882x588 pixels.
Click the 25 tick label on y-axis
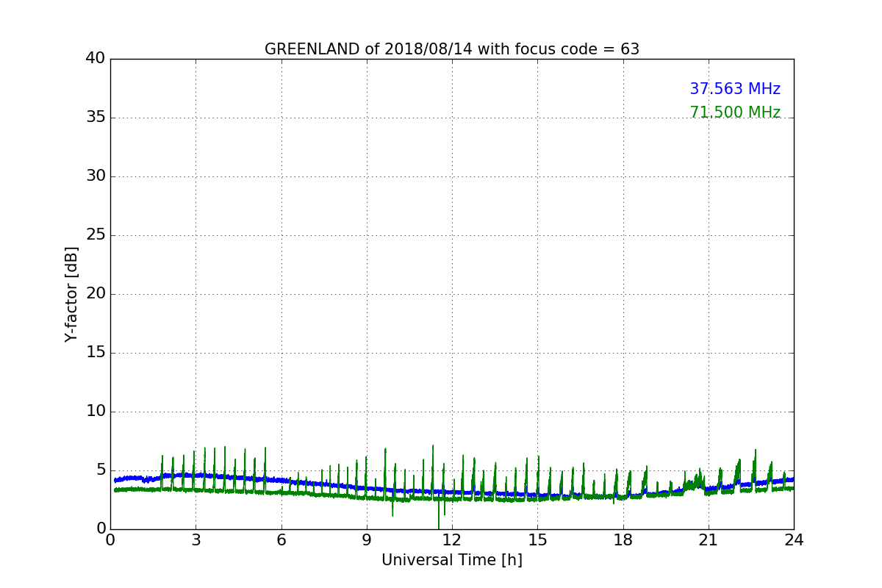[96, 235]
